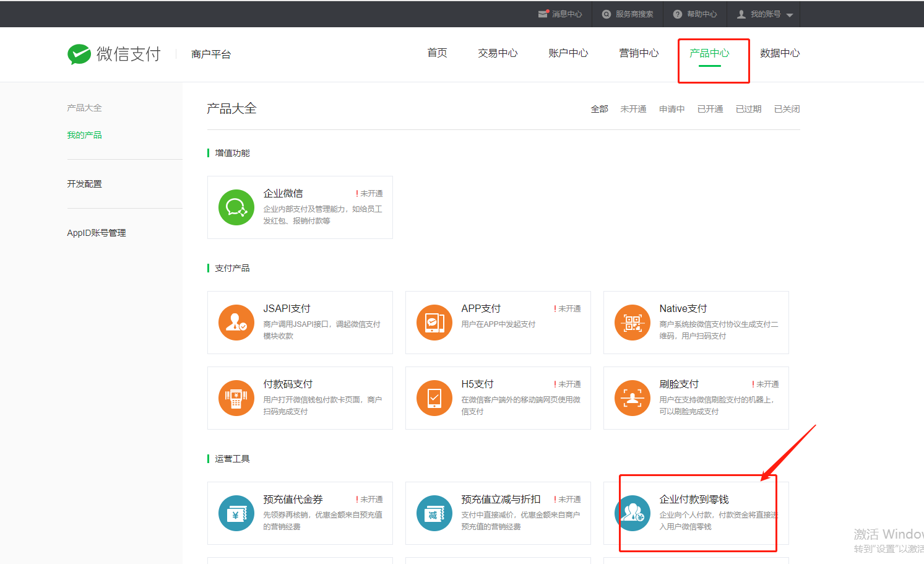
Task: Open the 交易中心 tab
Action: [498, 53]
